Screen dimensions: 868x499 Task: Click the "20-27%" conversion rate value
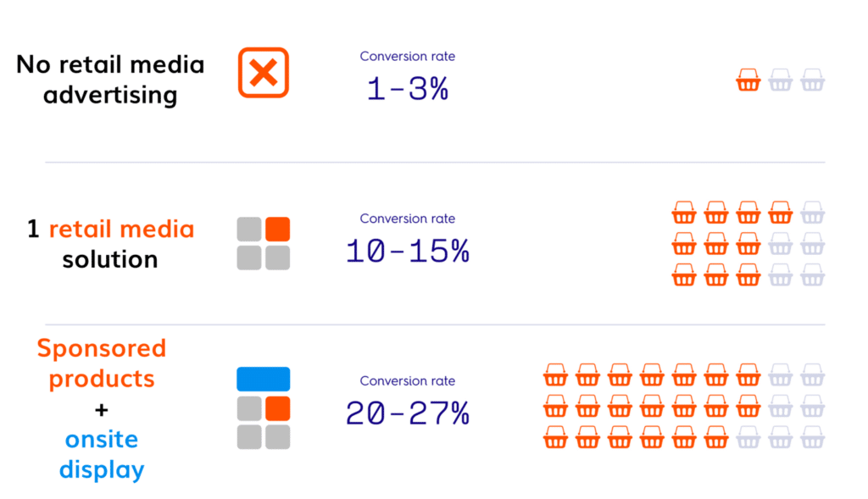point(407,413)
